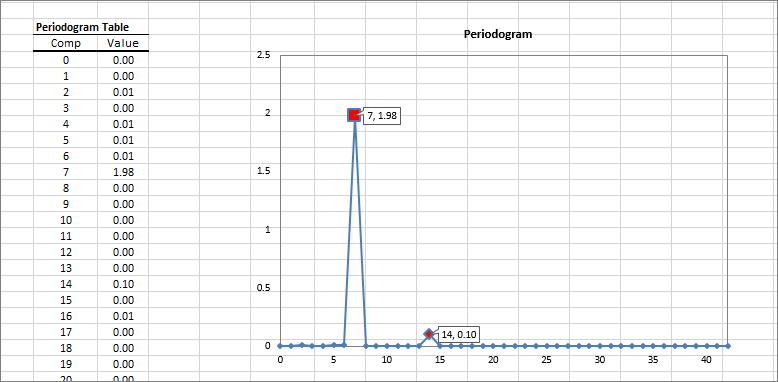Click the 35 label on the horizontal axis
The image size is (778, 382).
pos(653,359)
